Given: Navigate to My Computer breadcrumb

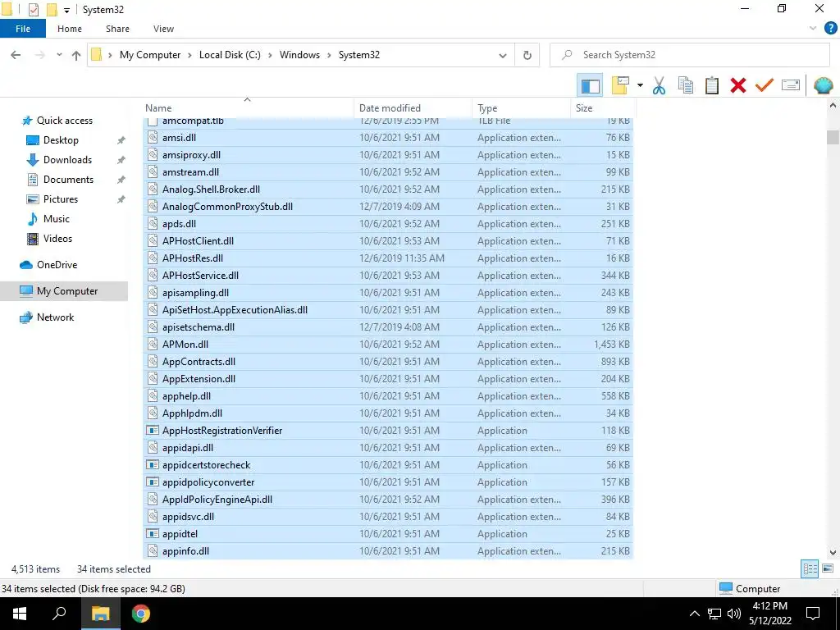Looking at the screenshot, I should (150, 55).
